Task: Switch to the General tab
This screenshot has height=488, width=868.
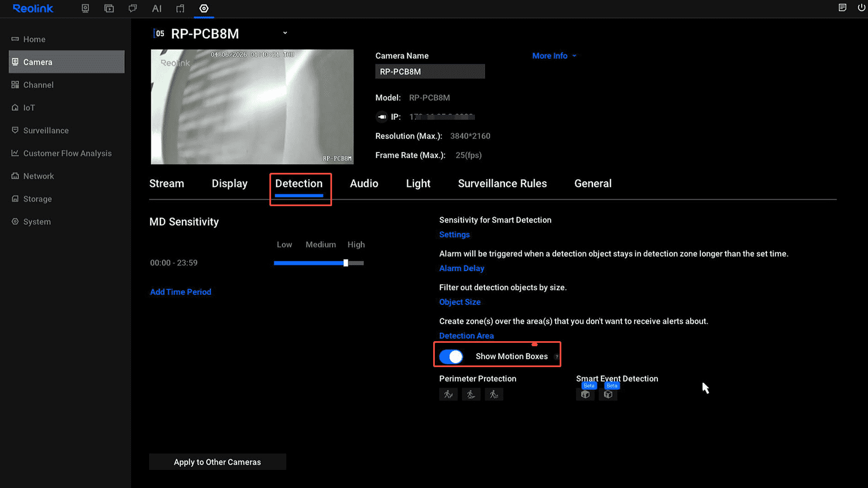Action: tap(593, 184)
